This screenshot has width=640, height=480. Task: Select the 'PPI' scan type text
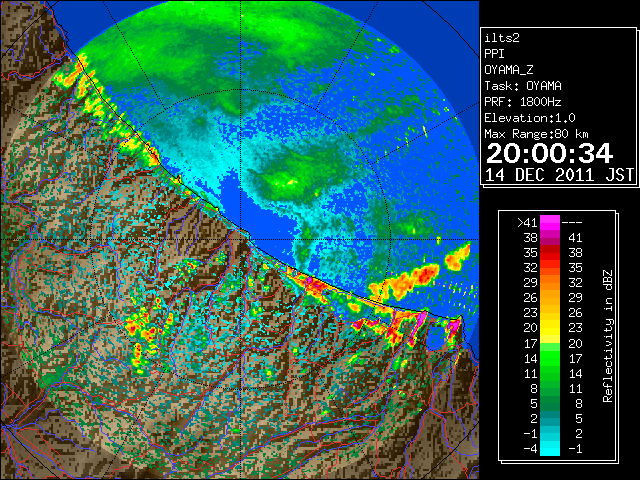coord(494,54)
